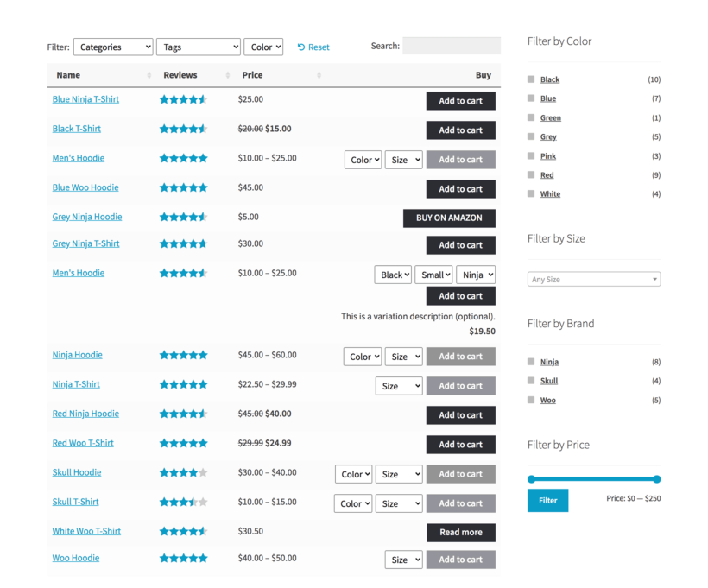Image resolution: width=708 pixels, height=588 pixels.
Task: Check the Black color filter
Action: [x=529, y=79]
